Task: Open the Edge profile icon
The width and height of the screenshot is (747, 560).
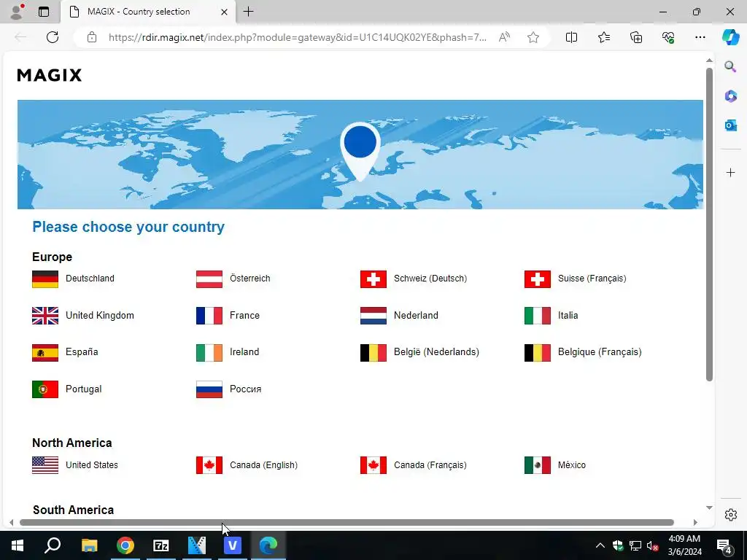Action: (18, 12)
